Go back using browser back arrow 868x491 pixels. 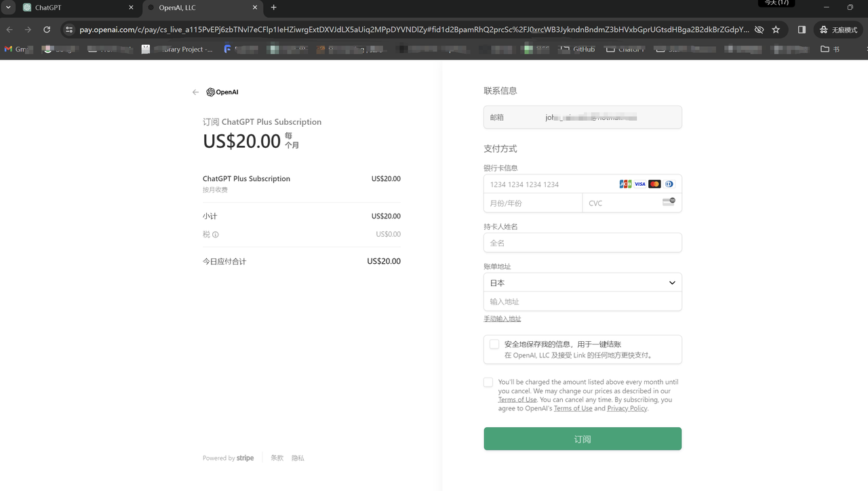tap(9, 30)
